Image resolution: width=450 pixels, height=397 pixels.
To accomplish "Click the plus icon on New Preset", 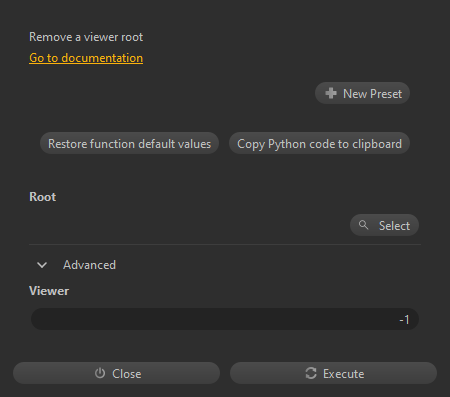I will pos(331,93).
